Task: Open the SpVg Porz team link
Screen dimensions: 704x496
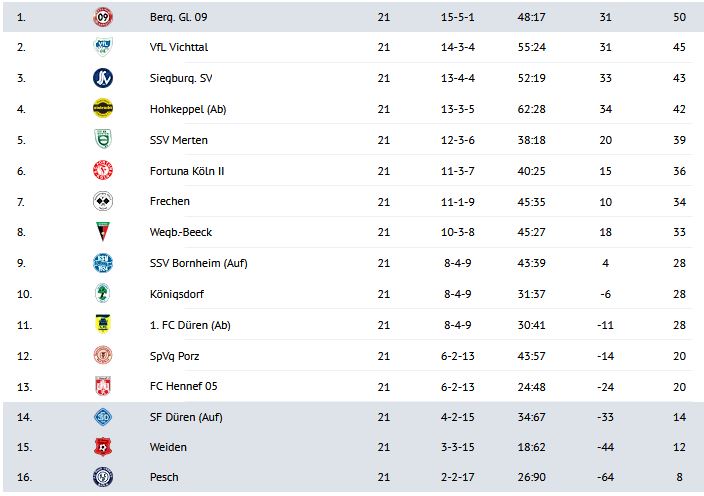Action: pos(176,355)
